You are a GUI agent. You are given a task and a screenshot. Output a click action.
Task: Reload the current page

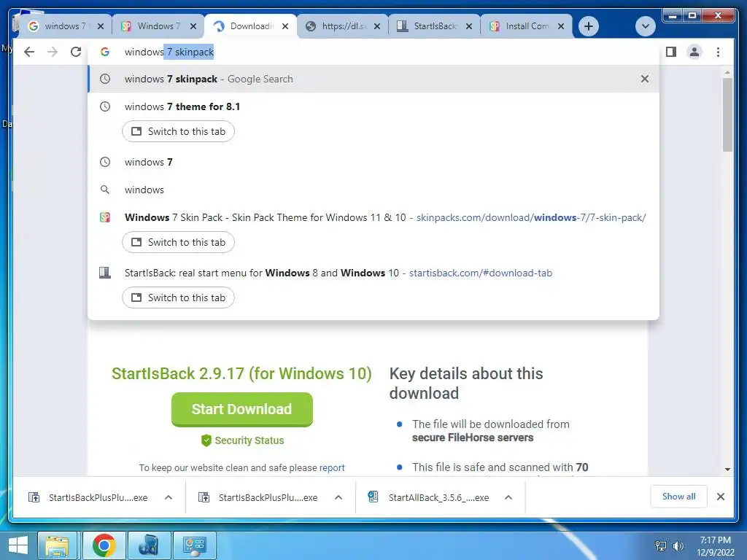(76, 52)
